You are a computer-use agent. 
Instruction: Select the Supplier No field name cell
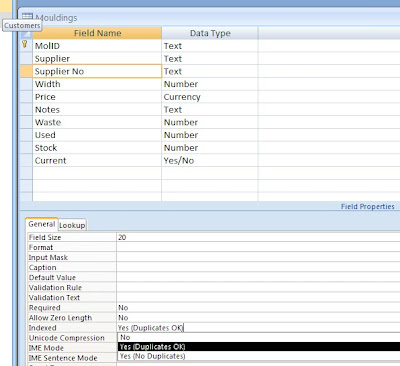pos(97,71)
